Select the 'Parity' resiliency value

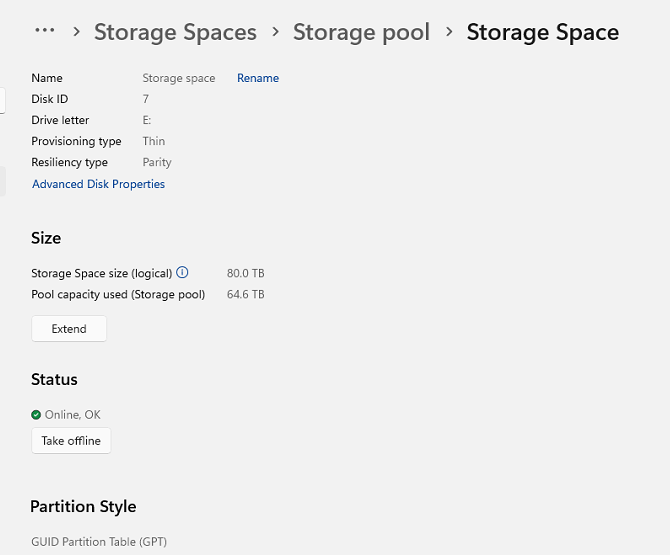157,162
